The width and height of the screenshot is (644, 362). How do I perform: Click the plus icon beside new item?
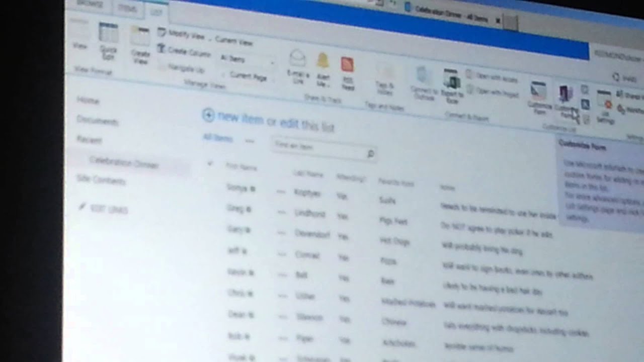click(x=208, y=115)
